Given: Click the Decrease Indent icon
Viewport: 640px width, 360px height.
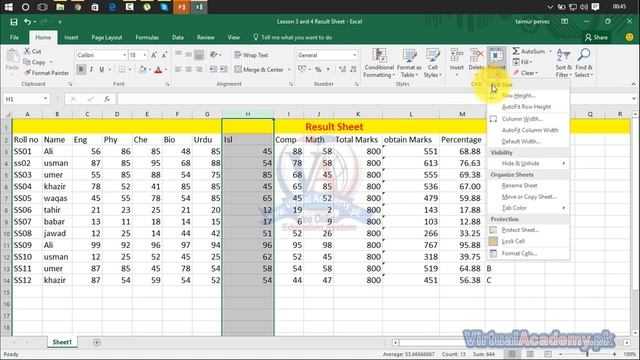Looking at the screenshot, I should pyautogui.click(x=213, y=69).
